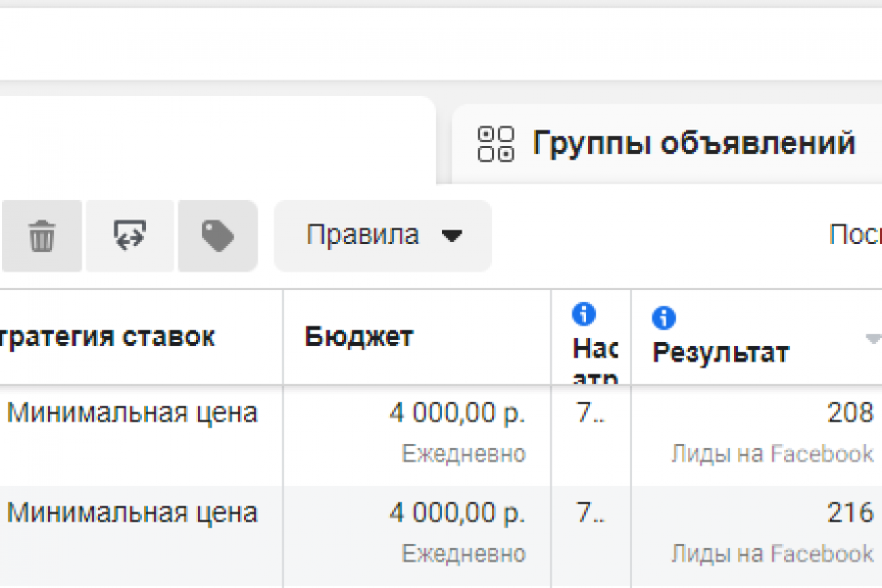Click info icon above truncated Нас column
882x588 pixels.
(584, 314)
